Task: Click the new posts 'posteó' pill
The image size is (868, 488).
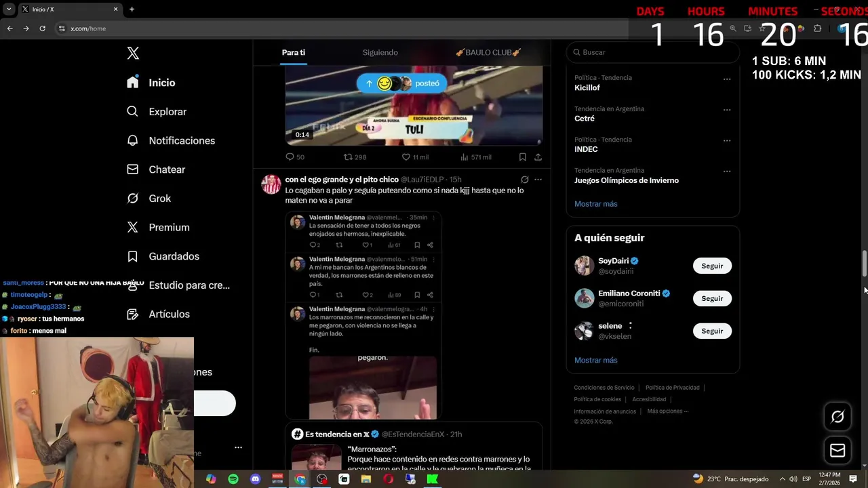Action: click(401, 83)
